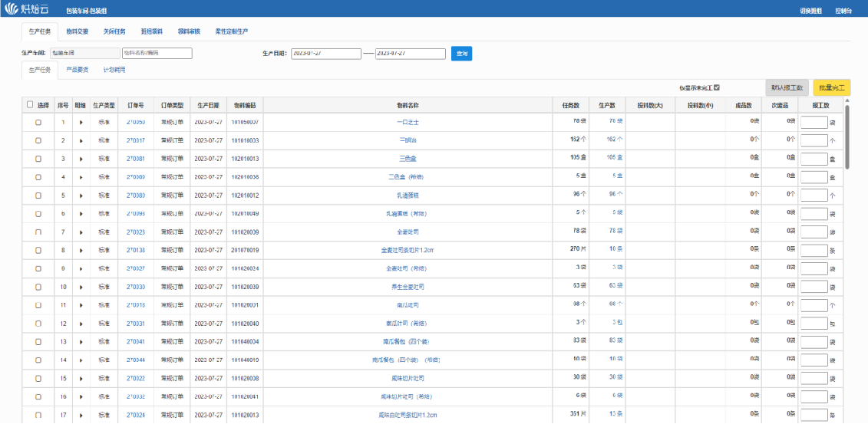Switch to the 计划耗用 sub-tab
This screenshot has height=424, width=868.
pos(114,70)
